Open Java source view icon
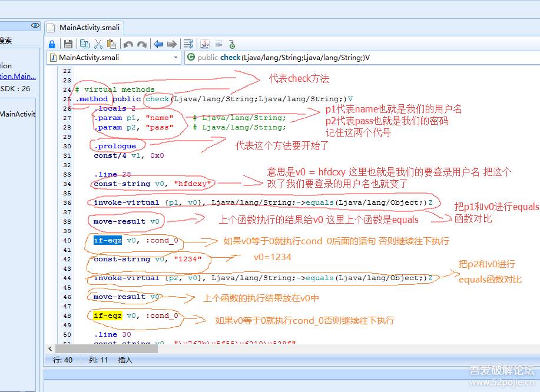Screen dimensions: 540x392 [x=205, y=44]
